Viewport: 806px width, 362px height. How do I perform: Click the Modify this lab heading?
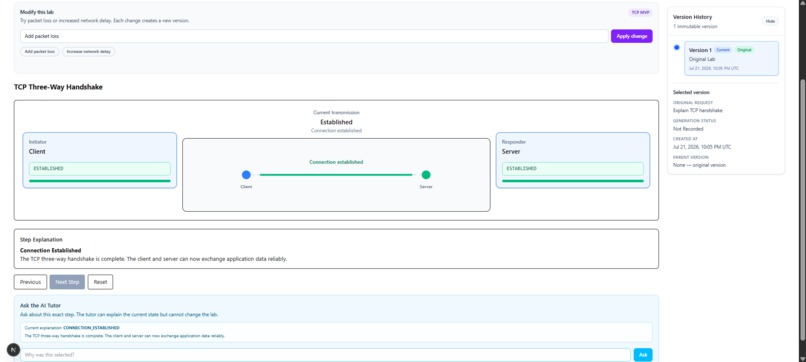(x=36, y=12)
